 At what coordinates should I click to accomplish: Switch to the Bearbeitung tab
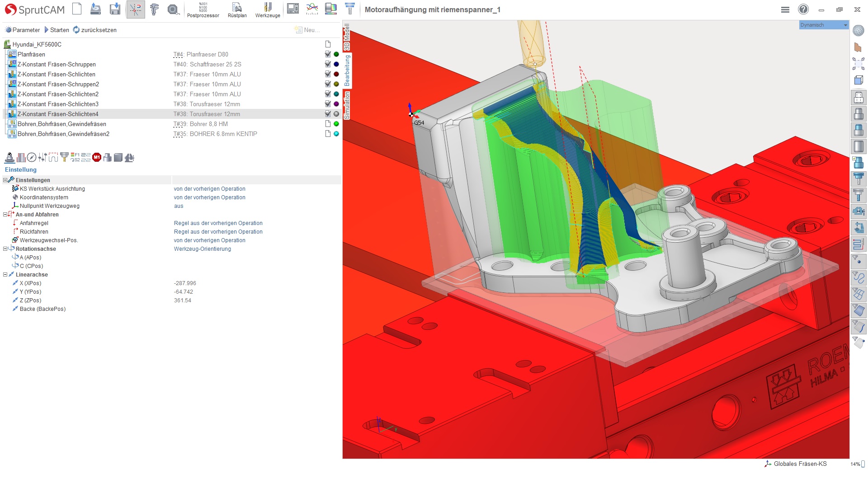click(x=347, y=70)
